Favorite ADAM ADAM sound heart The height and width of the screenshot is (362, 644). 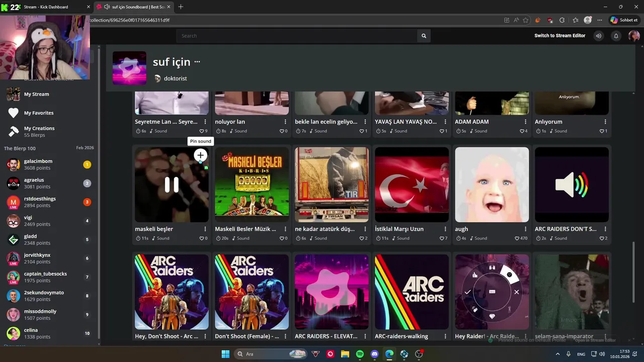pos(522,131)
